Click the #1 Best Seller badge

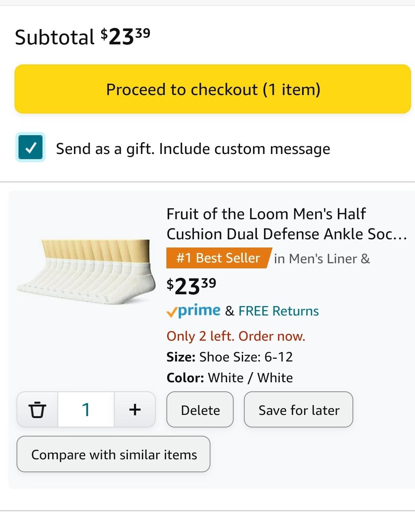click(218, 258)
